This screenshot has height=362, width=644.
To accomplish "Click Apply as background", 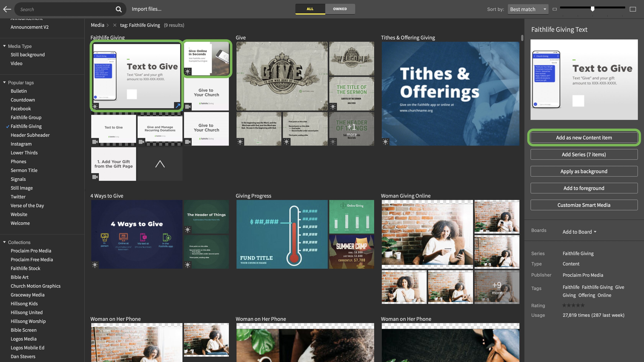I will [584, 171].
